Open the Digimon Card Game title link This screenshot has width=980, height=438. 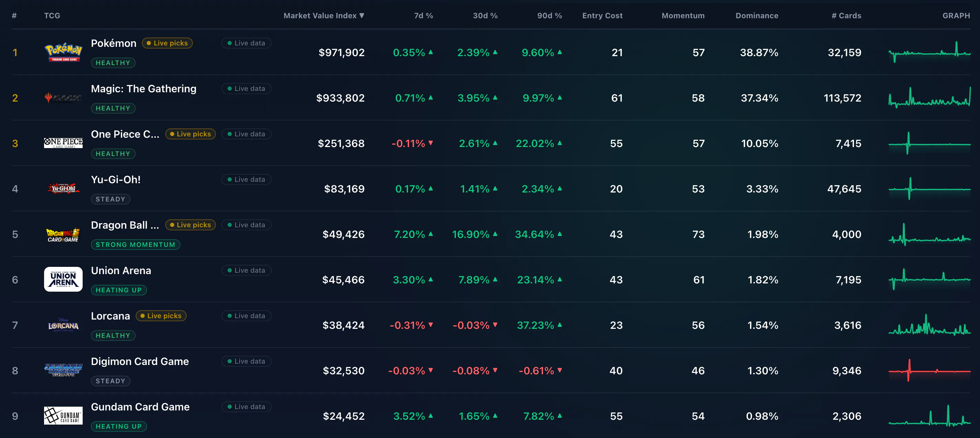click(139, 362)
